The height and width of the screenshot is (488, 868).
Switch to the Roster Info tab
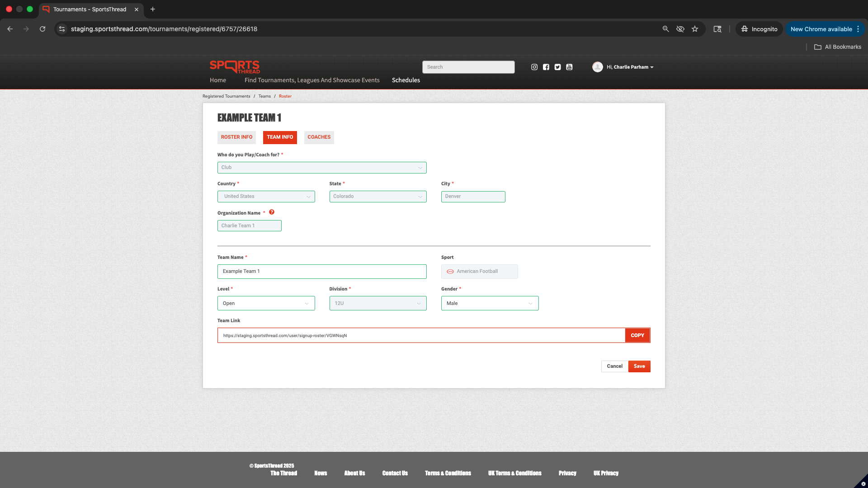[236, 137]
